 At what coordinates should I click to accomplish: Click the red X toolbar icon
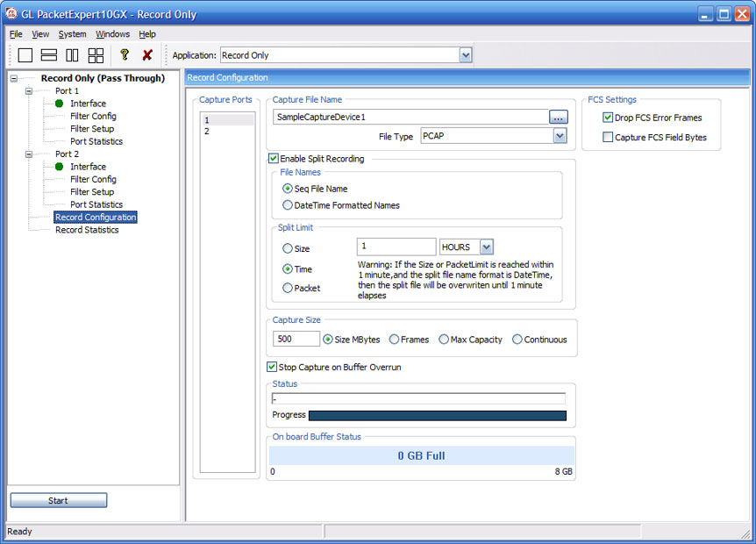point(147,55)
